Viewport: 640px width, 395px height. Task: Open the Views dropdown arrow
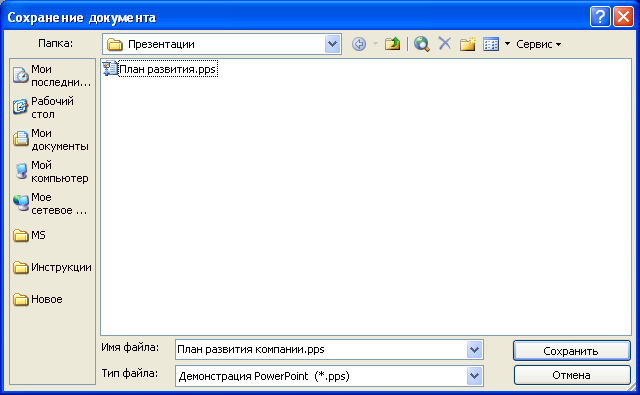(x=507, y=43)
